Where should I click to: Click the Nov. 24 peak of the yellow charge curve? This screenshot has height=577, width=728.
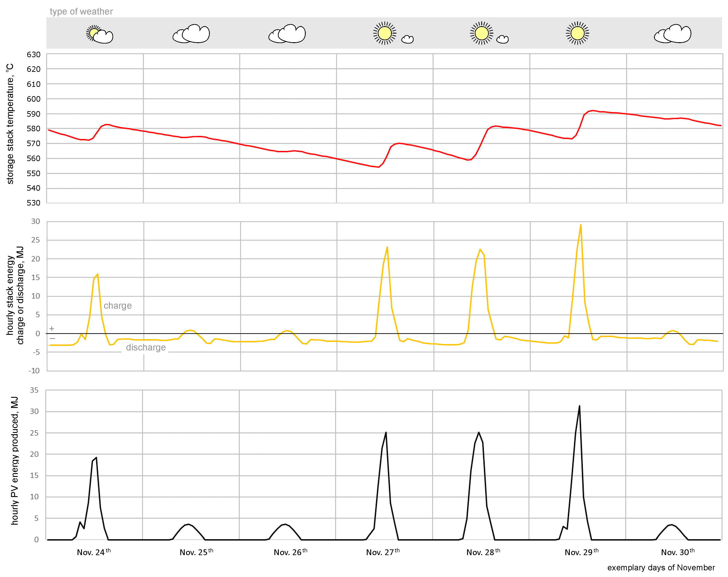pos(98,274)
